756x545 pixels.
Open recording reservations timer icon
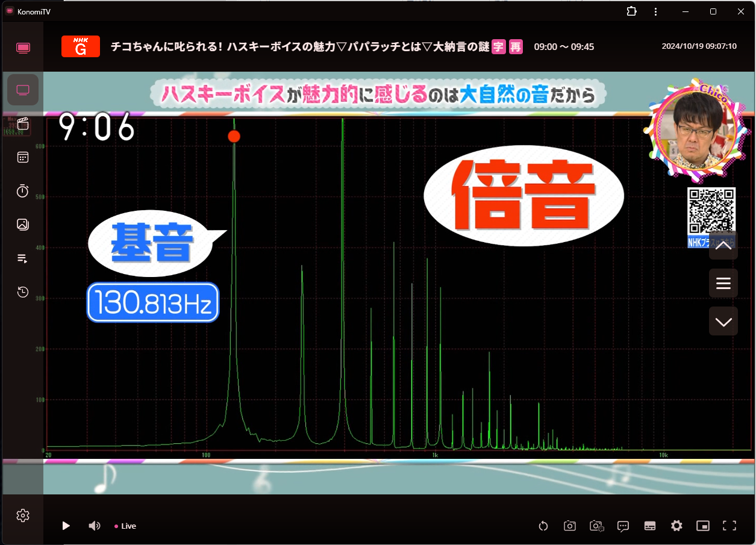pos(23,191)
